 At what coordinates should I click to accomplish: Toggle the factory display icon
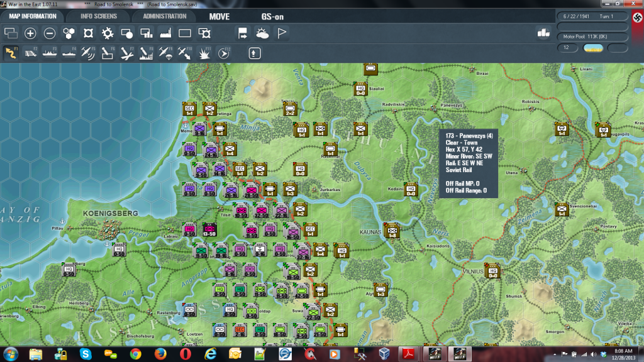[x=165, y=33]
